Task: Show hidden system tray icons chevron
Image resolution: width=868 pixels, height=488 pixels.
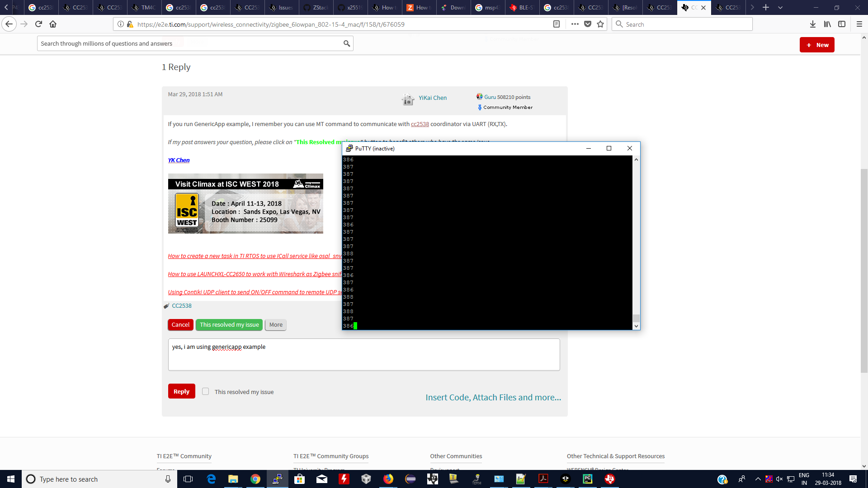Action: (x=758, y=479)
